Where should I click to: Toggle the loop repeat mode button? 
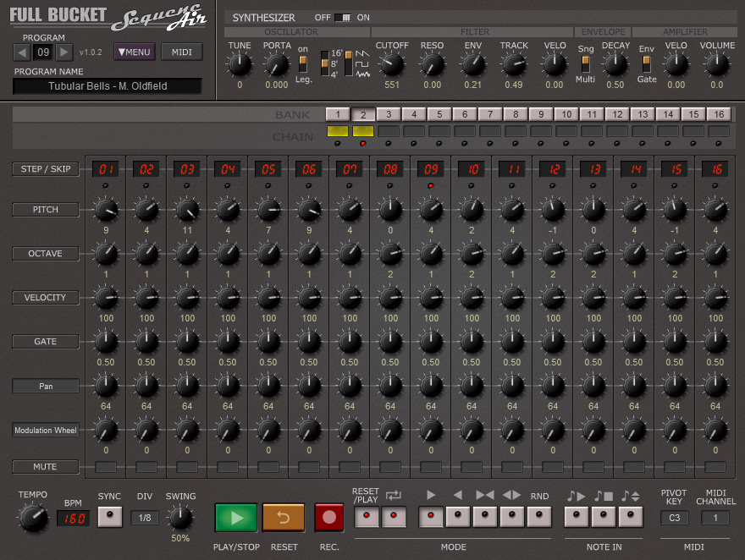click(394, 517)
